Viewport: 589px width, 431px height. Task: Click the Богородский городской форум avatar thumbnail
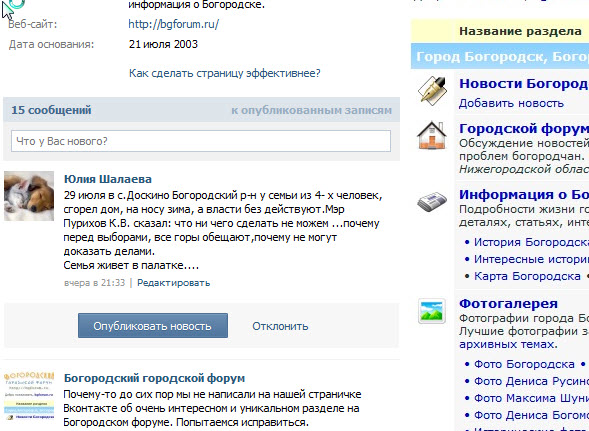tap(29, 396)
